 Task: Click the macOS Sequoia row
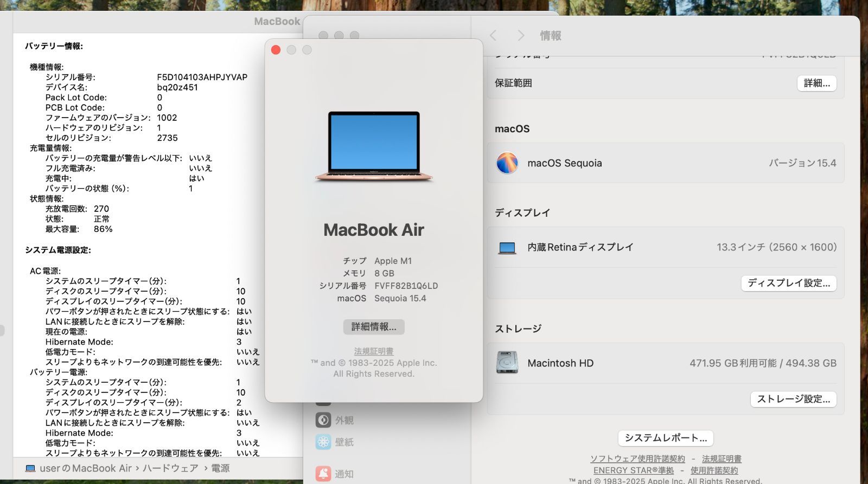point(666,163)
